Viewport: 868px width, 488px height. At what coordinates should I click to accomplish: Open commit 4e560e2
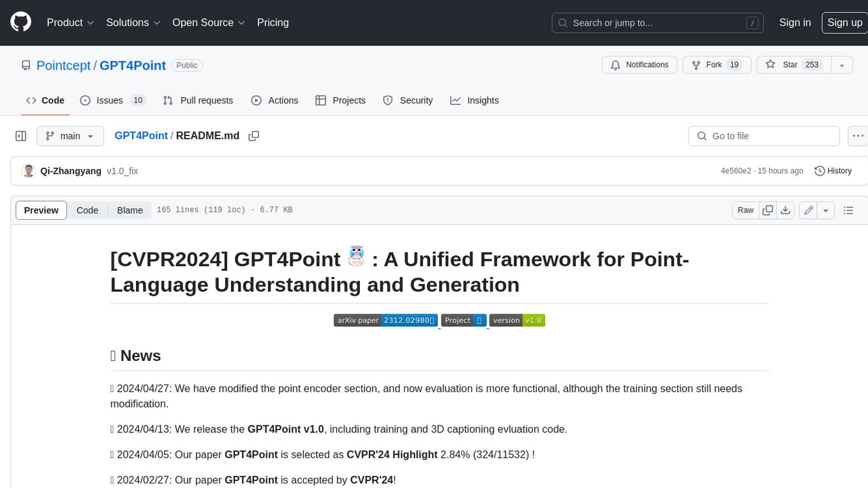[736, 171]
